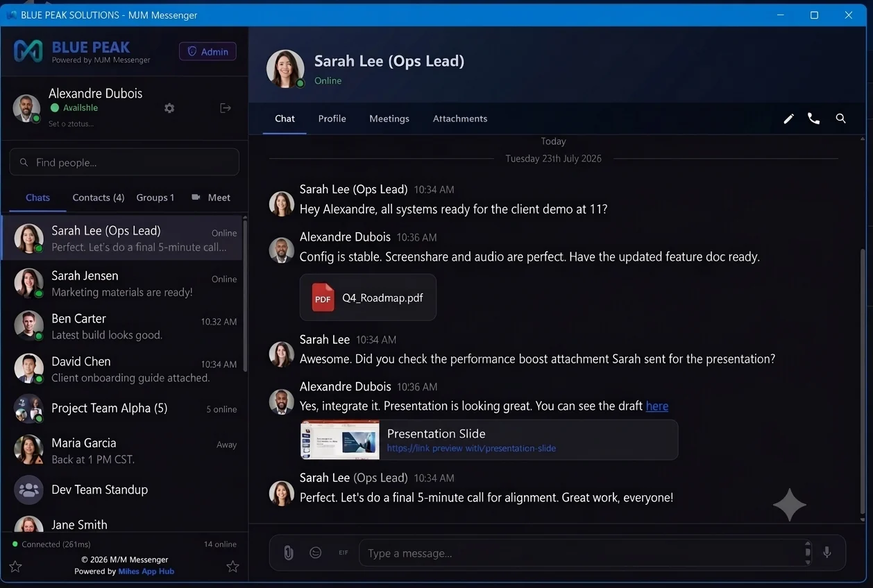This screenshot has width=873, height=588.
Task: Click Alexandre Dubois profile avatar in sidebar
Action: [x=26, y=108]
